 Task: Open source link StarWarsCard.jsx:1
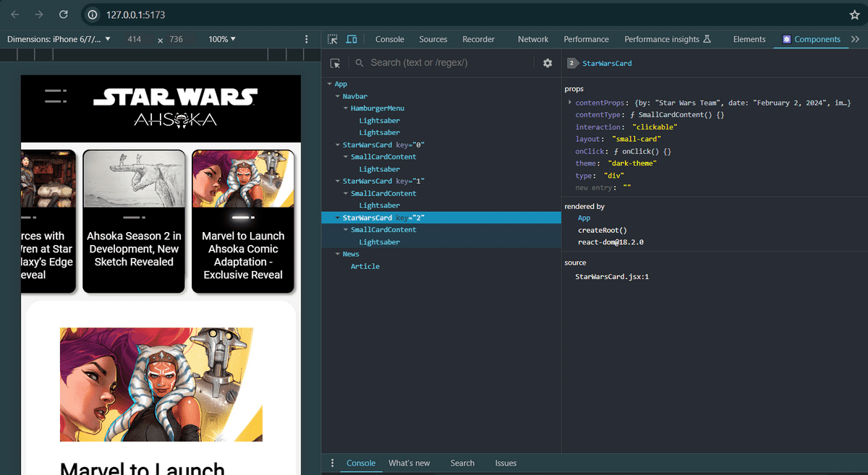612,277
